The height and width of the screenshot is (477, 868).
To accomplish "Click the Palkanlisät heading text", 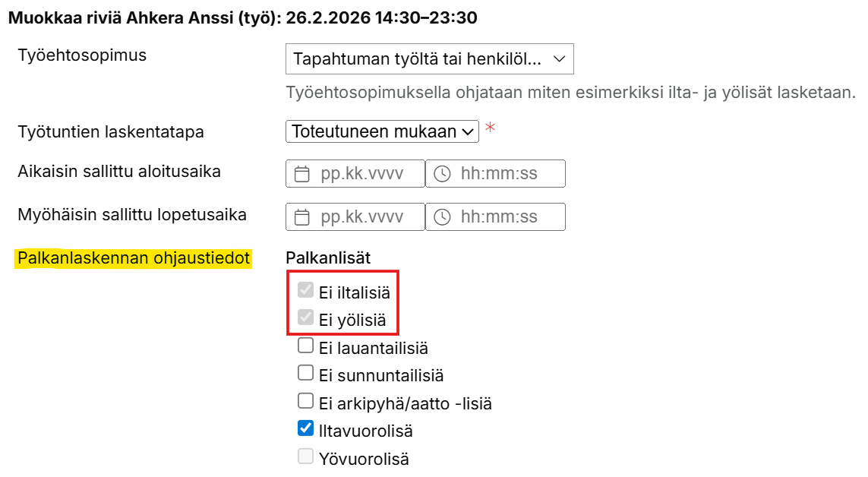I will tap(328, 258).
